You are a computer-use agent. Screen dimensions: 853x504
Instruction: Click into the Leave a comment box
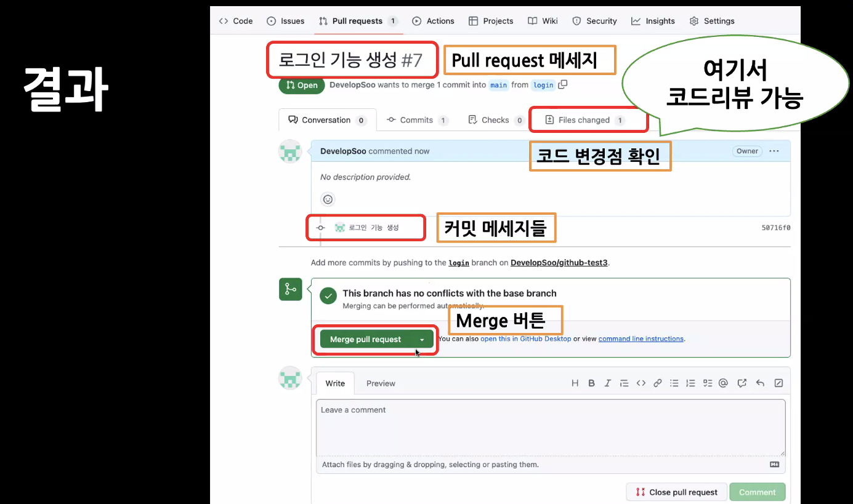point(551,428)
